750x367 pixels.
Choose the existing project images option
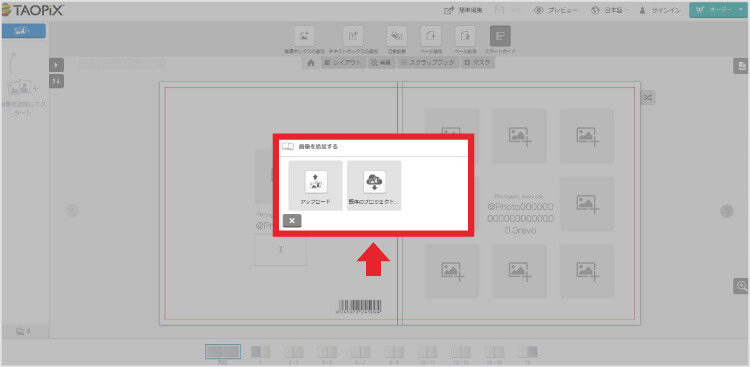click(374, 186)
